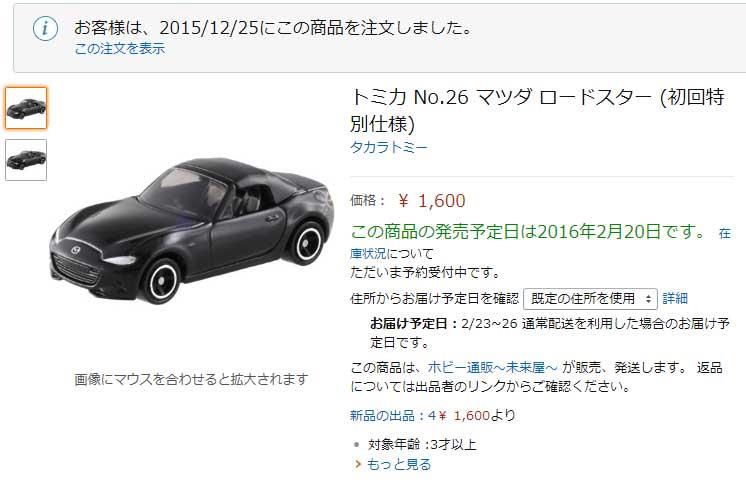
Task: Click the blue info icon in the order notice
Action: point(45,29)
